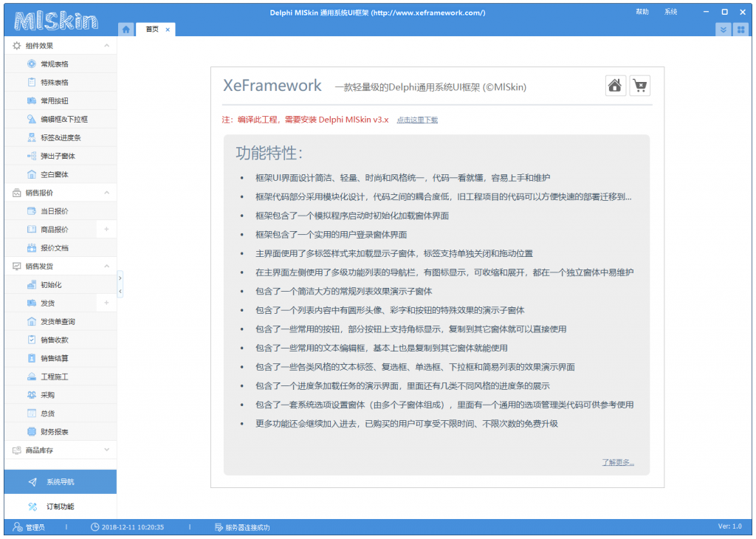Expand the plus sign next to 发货
The height and width of the screenshot is (539, 756).
click(106, 303)
